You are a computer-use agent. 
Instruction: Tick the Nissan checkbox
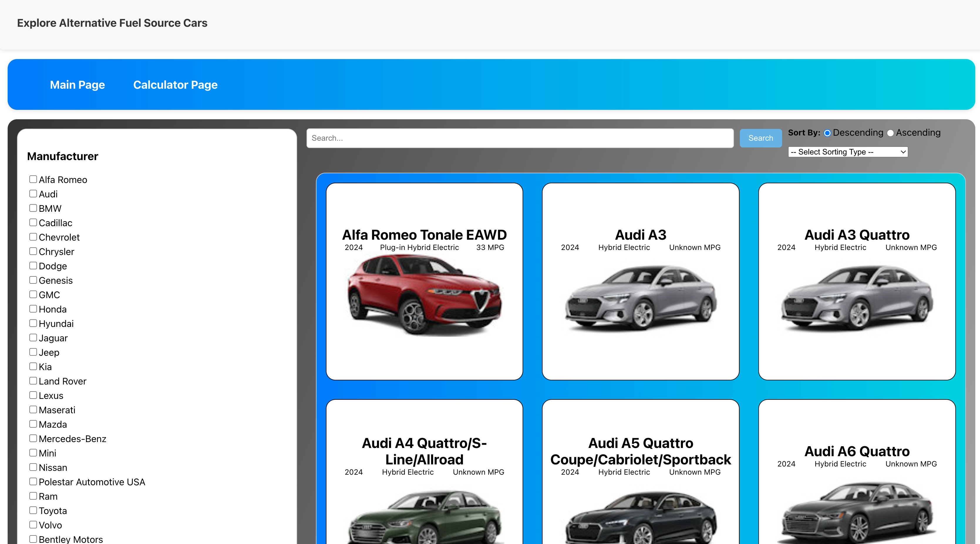(x=33, y=467)
